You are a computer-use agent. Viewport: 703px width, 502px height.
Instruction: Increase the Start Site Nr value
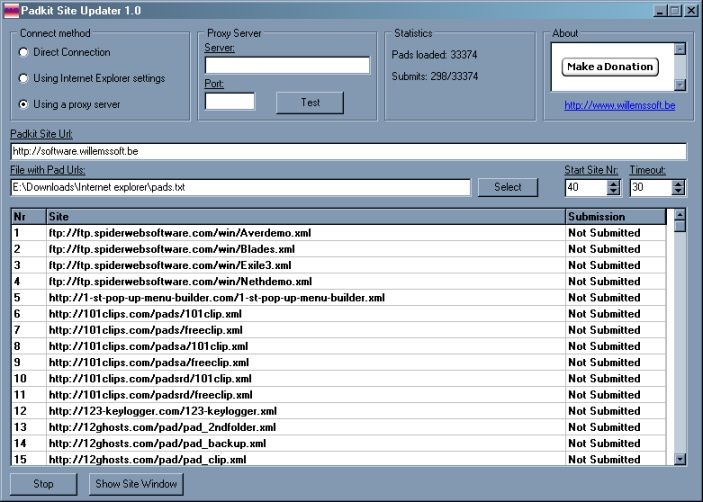[614, 183]
